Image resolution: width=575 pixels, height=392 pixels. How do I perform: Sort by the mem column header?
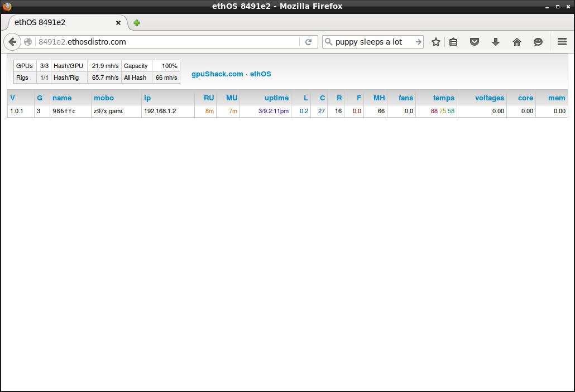click(557, 98)
